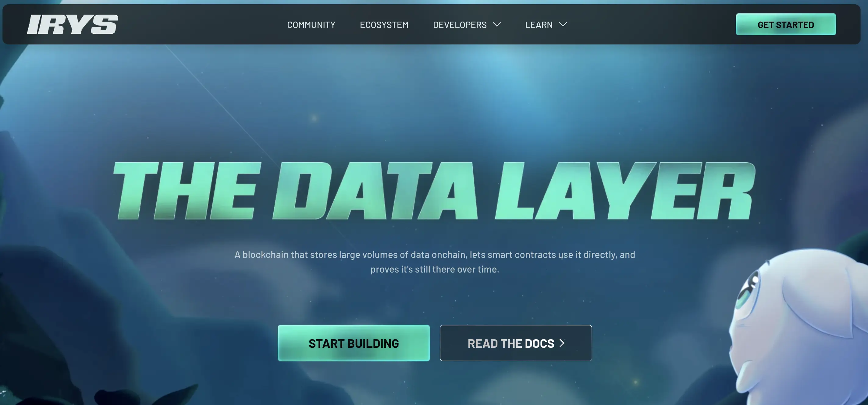This screenshot has width=868, height=405.
Task: Click the word THE in headline
Action: click(187, 191)
